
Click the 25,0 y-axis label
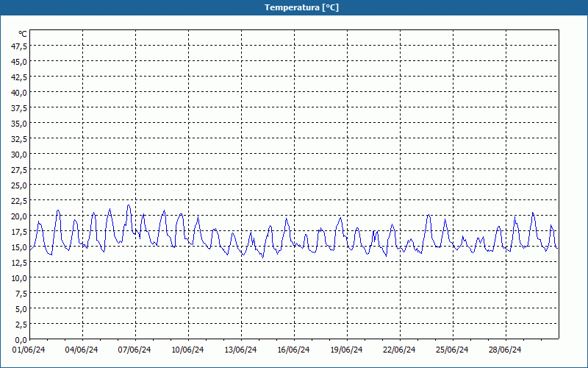(20, 185)
